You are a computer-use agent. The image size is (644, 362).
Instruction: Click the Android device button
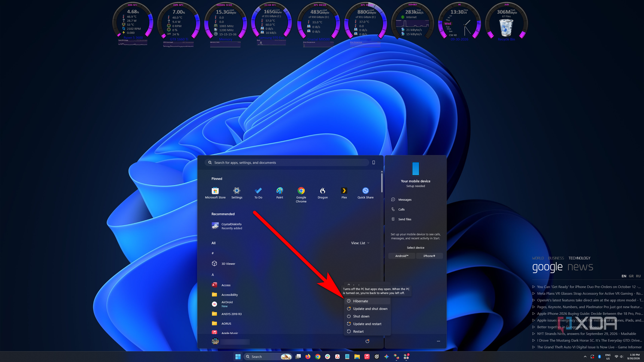pos(402,256)
